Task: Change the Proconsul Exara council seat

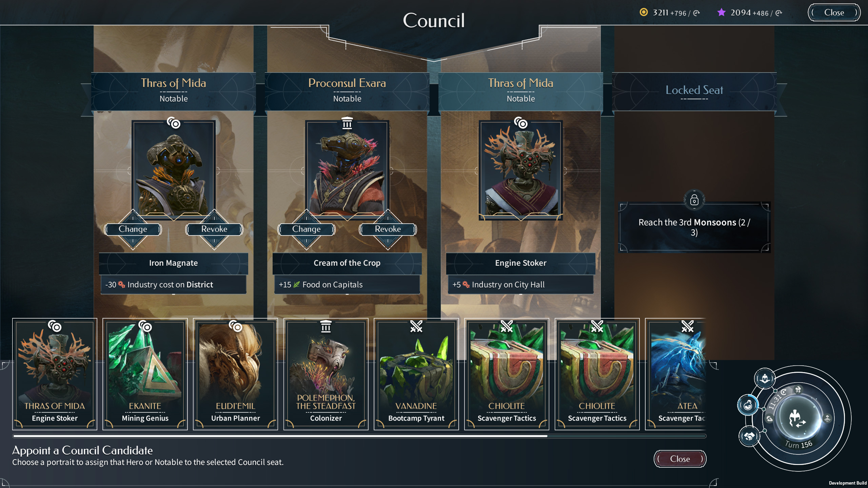Action: pyautogui.click(x=307, y=229)
